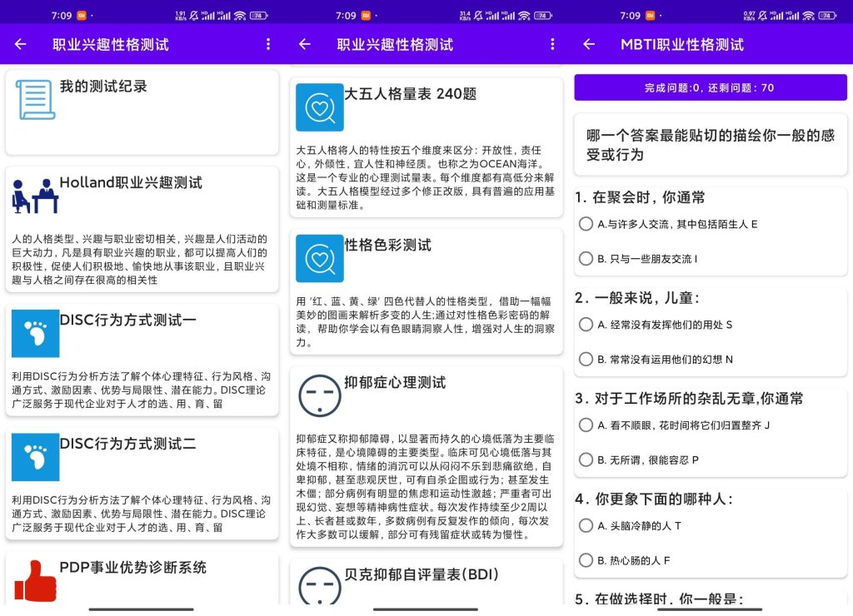Open 贝克抑郁自评量表(BDI) title
853x616 pixels.
pyautogui.click(x=422, y=574)
